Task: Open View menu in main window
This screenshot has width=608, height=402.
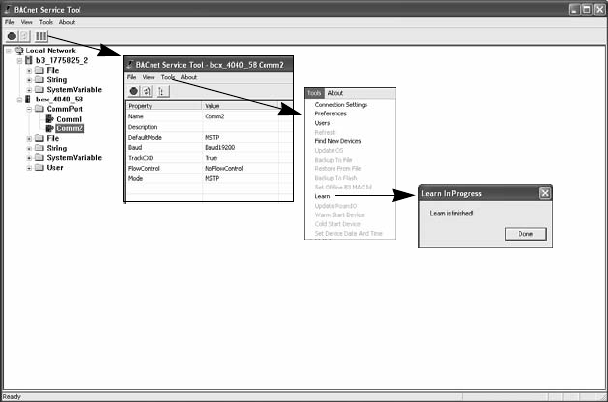Action: tap(26, 22)
